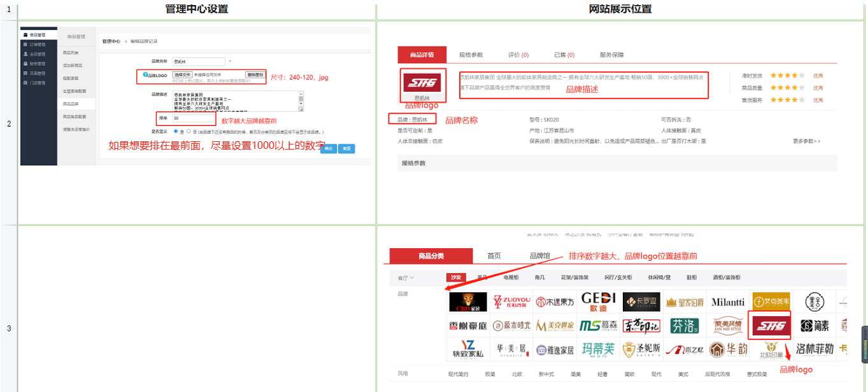The image size is (868, 392).
Task: Open the 品牌馆 tab
Action: [x=541, y=256]
